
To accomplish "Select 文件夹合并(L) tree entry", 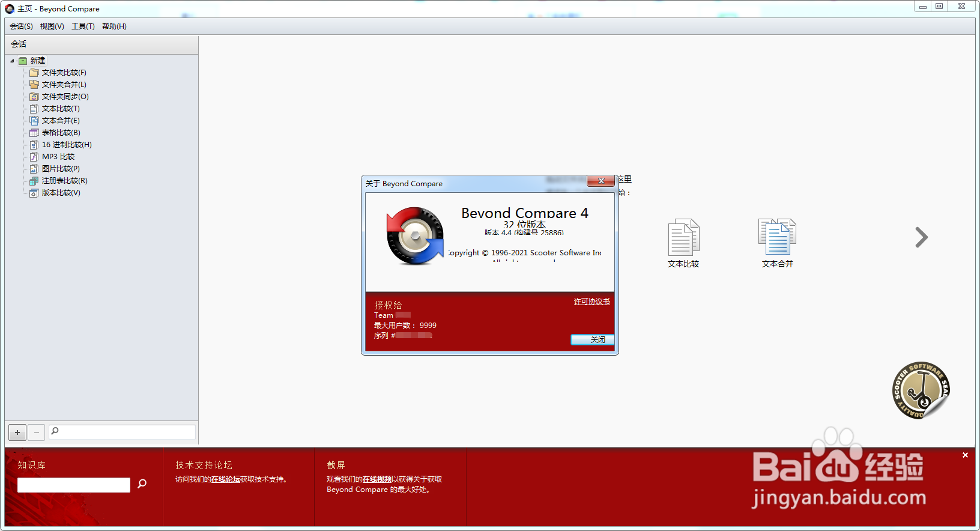I will (x=64, y=85).
